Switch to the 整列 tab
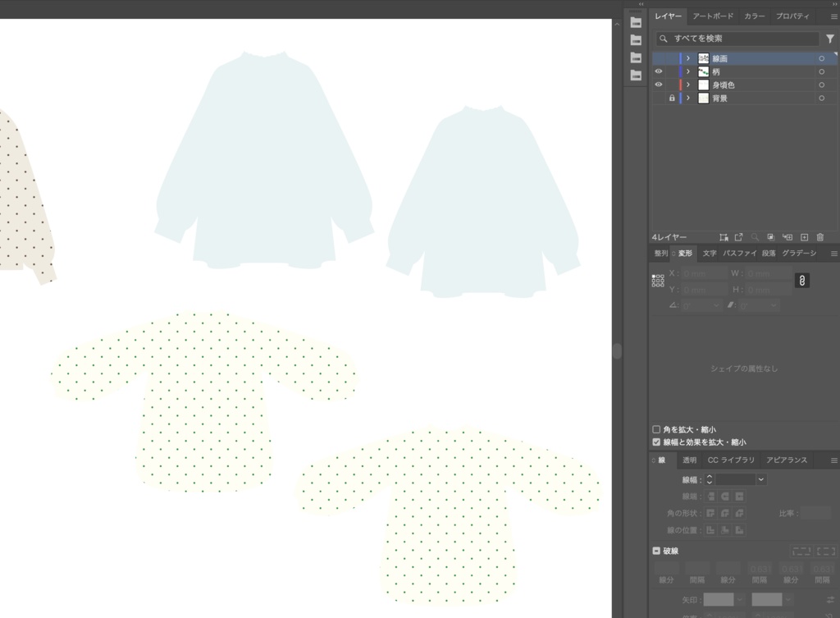The image size is (840, 618). point(661,253)
